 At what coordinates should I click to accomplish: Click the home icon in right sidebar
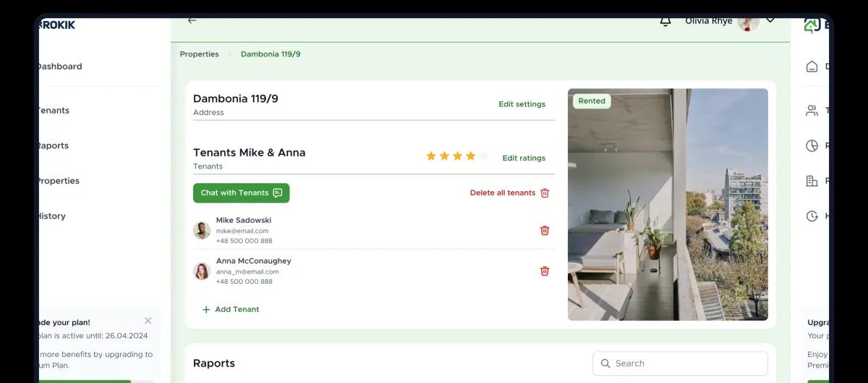812,67
